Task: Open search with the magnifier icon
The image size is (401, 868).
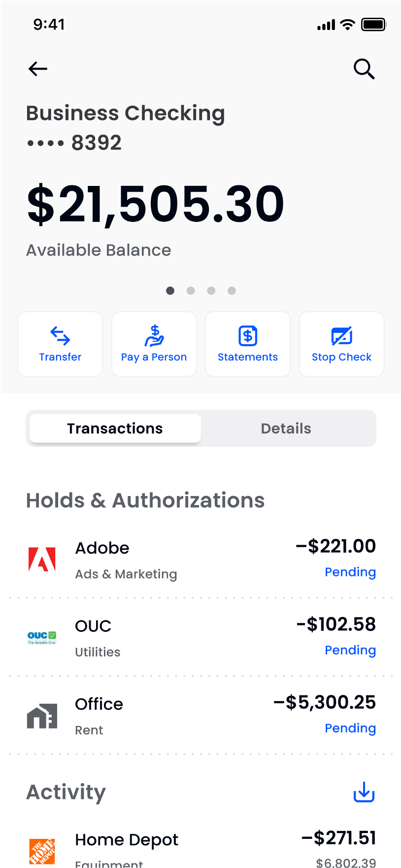Action: point(364,69)
